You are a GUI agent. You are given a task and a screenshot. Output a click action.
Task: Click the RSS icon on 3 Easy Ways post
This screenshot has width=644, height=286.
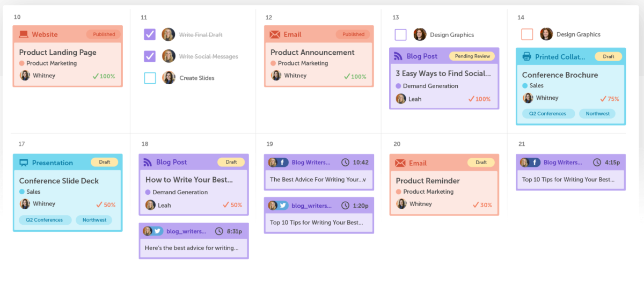tap(398, 56)
